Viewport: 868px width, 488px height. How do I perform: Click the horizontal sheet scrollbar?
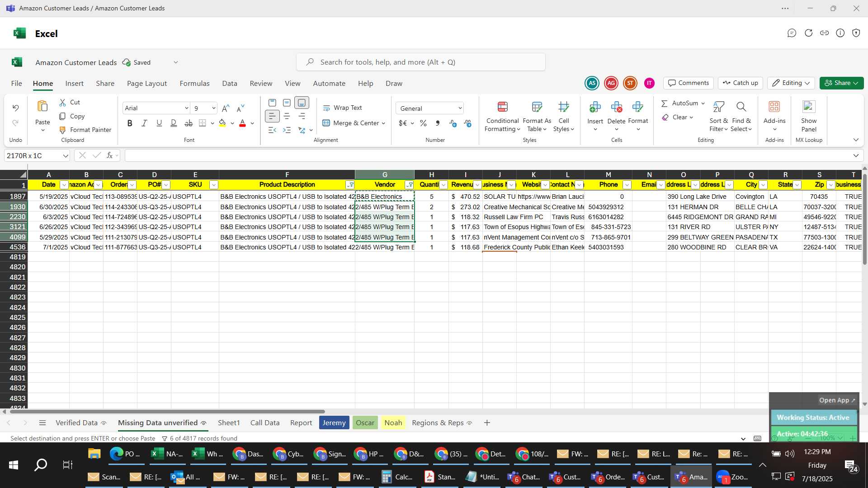tap(167, 412)
